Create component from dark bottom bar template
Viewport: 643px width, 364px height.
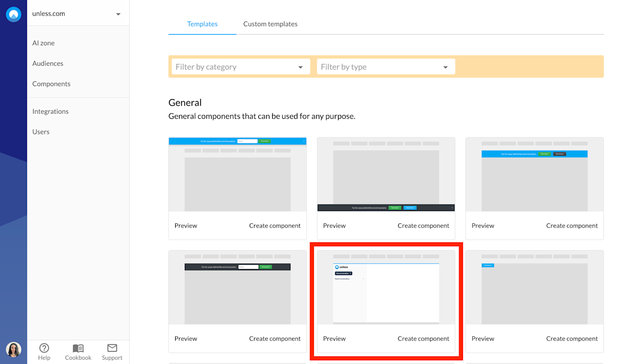(423, 225)
